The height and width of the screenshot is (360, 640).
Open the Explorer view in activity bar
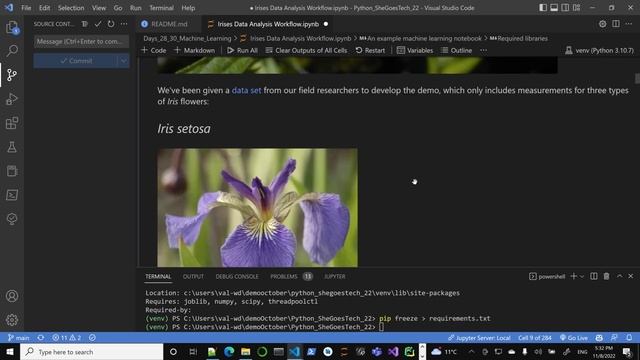(12, 27)
